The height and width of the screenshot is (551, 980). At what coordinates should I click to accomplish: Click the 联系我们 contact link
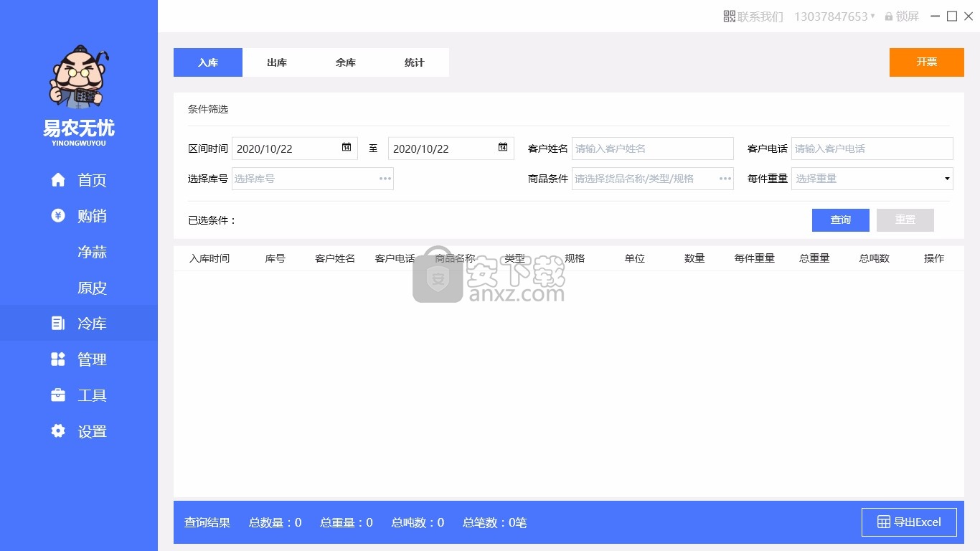click(760, 17)
